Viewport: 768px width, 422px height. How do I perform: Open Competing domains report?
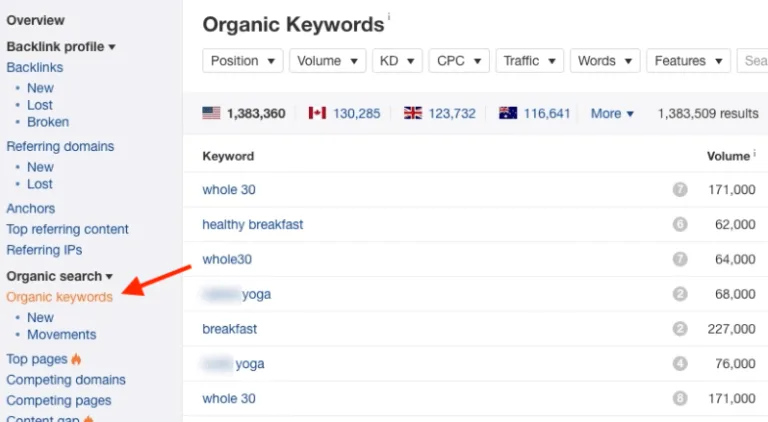tap(66, 380)
